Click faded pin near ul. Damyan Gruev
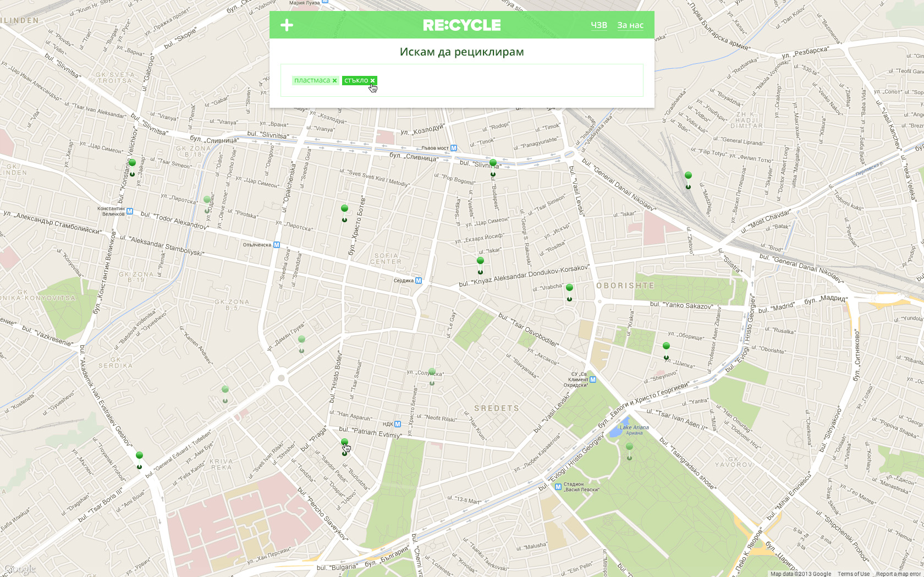Image resolution: width=924 pixels, height=577 pixels. (x=301, y=340)
